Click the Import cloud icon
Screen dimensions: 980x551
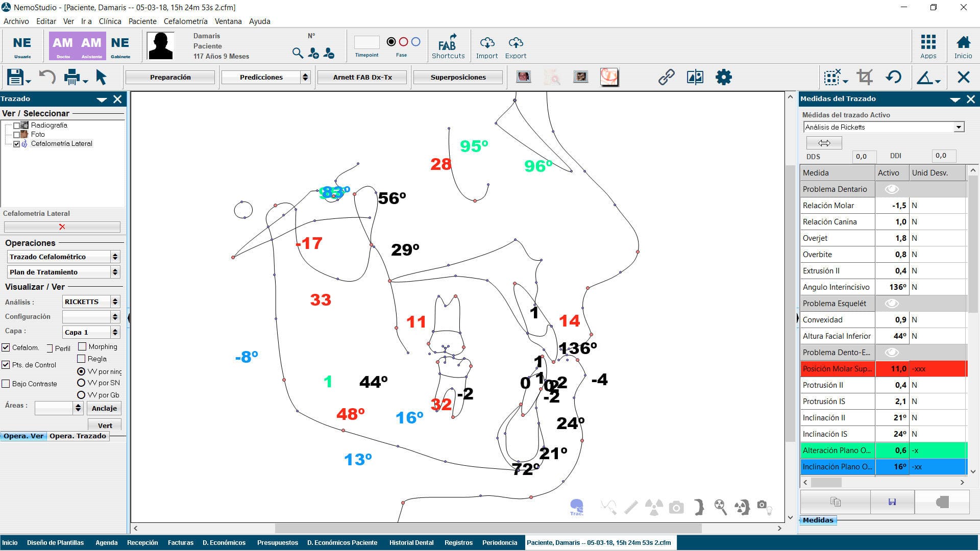pyautogui.click(x=487, y=43)
